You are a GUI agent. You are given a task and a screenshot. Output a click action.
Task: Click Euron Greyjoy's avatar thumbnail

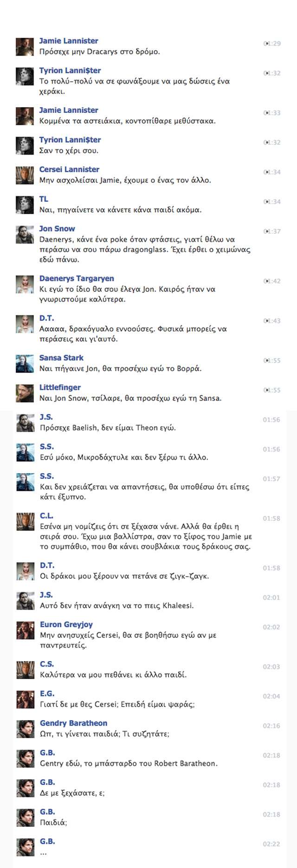[25, 630]
